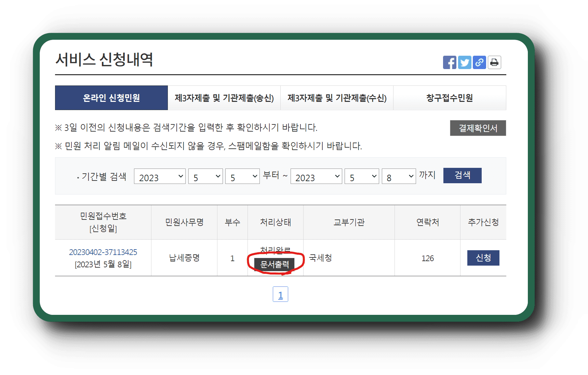Expand the start month dropdown
The width and height of the screenshot is (588, 375).
click(205, 176)
